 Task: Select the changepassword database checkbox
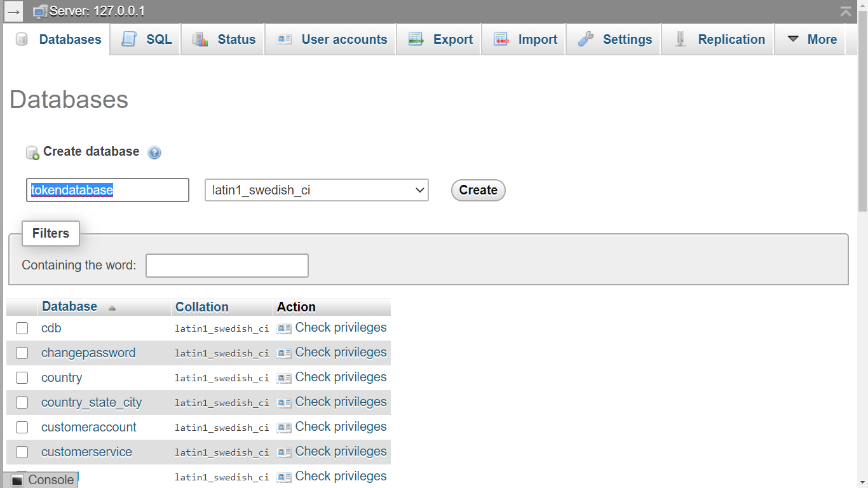22,353
